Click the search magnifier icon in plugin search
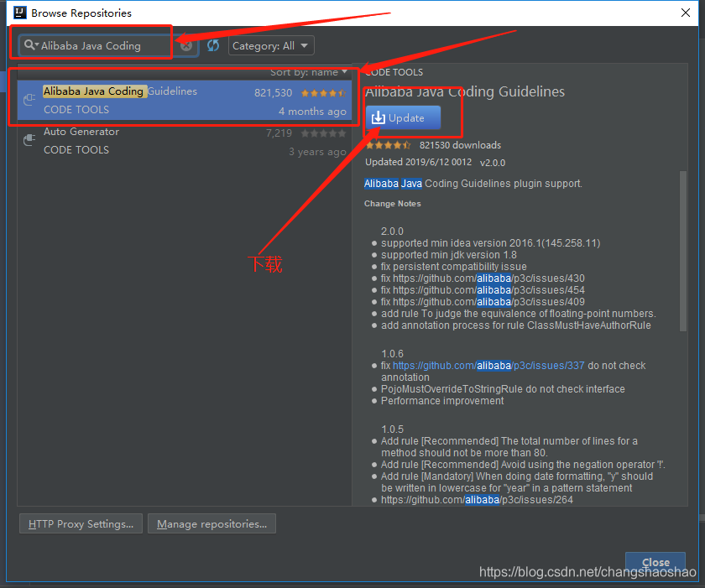 (30, 45)
